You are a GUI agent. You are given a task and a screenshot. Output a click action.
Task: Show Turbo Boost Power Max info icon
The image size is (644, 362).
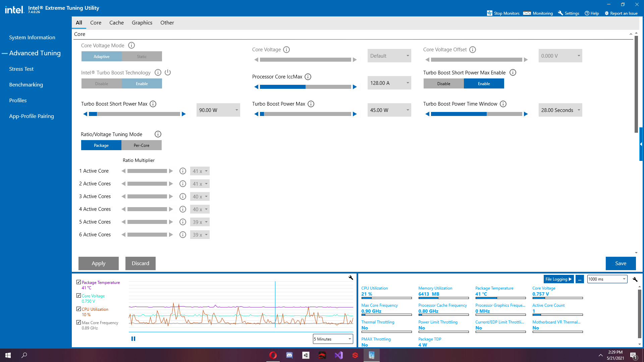pyautogui.click(x=311, y=104)
